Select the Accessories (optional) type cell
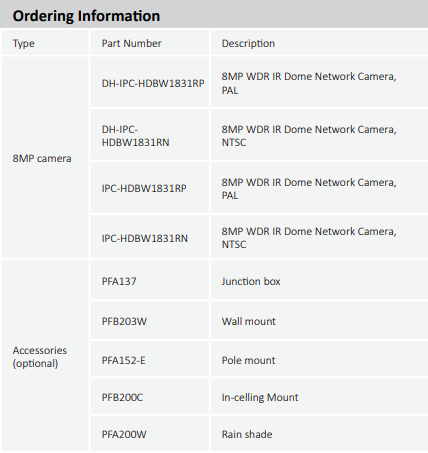Screen dimensions: 428x453 click(40, 357)
